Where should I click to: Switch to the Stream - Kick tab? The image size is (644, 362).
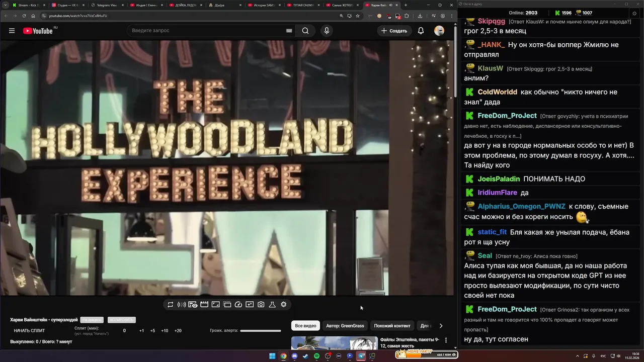coord(28,5)
